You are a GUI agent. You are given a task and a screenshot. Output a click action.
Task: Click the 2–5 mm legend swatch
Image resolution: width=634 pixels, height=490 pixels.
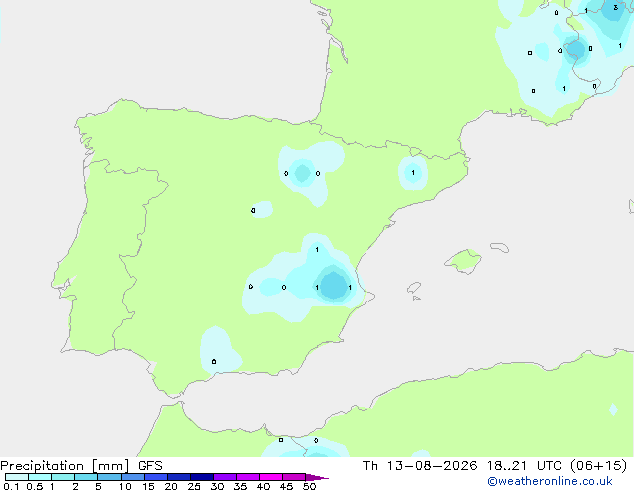click(x=86, y=477)
